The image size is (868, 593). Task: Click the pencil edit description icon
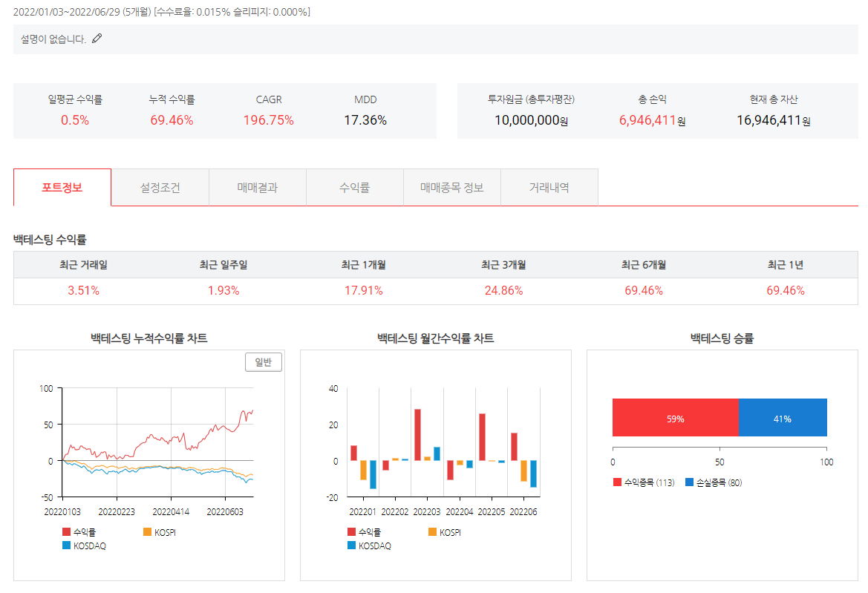[x=97, y=38]
